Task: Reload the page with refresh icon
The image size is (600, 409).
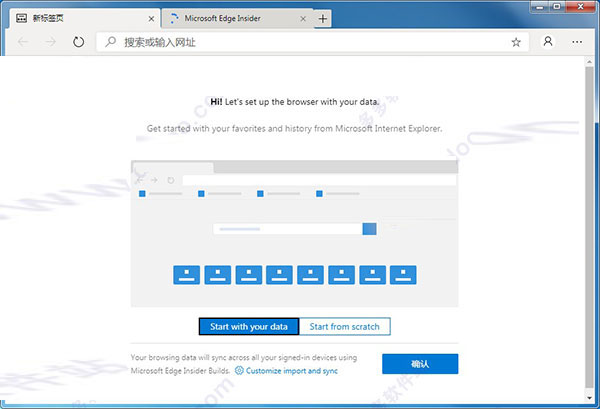Action: pyautogui.click(x=78, y=42)
